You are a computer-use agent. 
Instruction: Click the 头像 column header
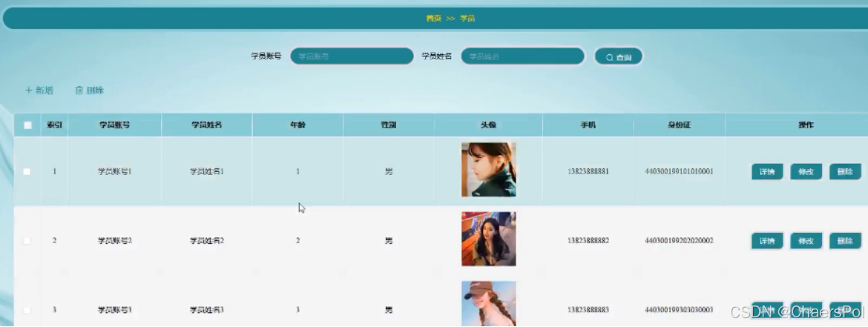(x=488, y=125)
